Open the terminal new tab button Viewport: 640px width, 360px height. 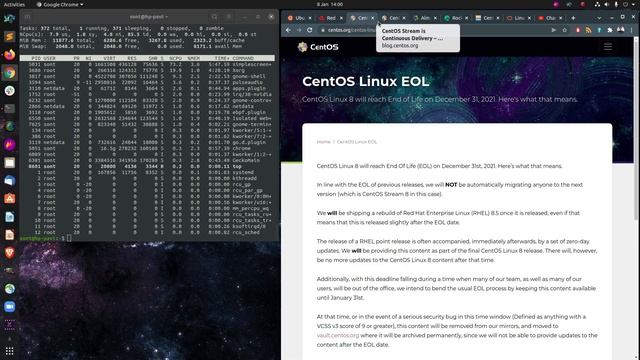(27, 17)
